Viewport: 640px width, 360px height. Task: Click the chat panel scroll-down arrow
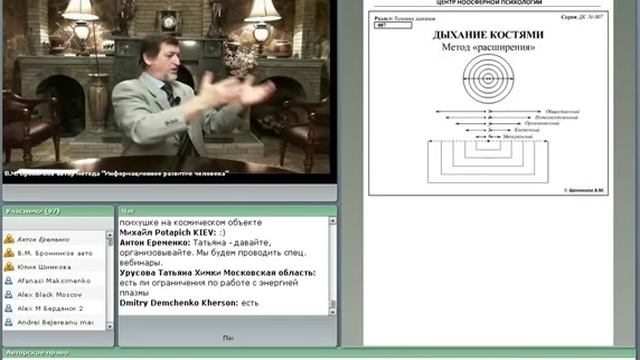pyautogui.click(x=333, y=312)
